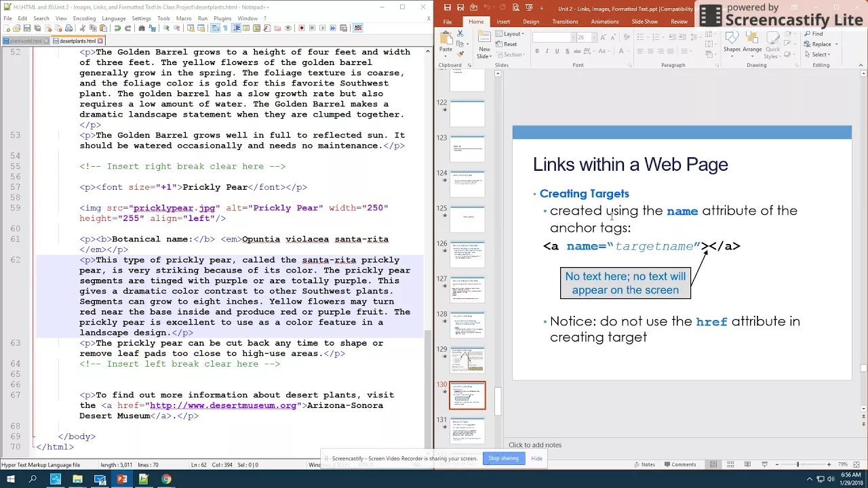Open the New Slide dropdown

(x=484, y=52)
